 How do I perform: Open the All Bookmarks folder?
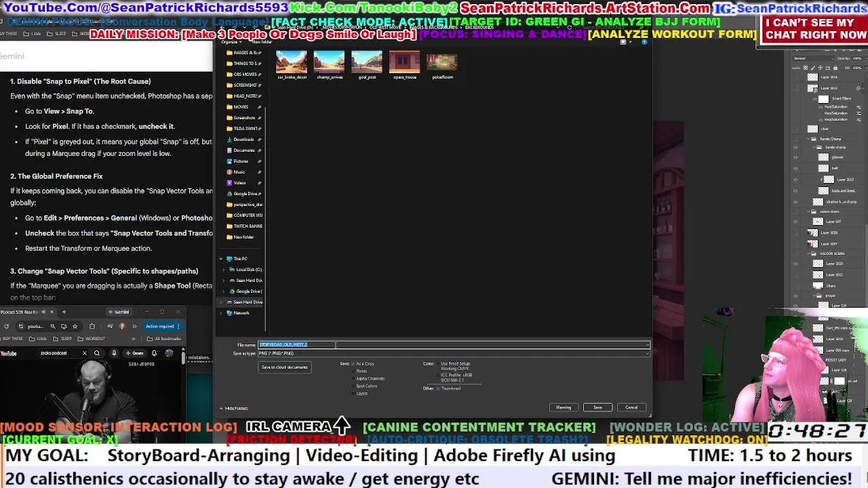point(164,339)
